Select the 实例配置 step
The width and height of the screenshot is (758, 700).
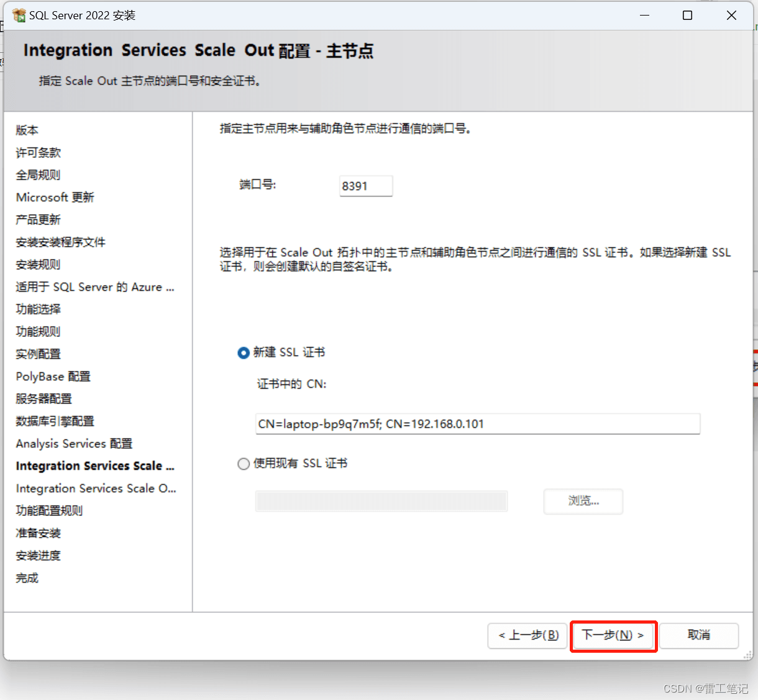point(39,354)
